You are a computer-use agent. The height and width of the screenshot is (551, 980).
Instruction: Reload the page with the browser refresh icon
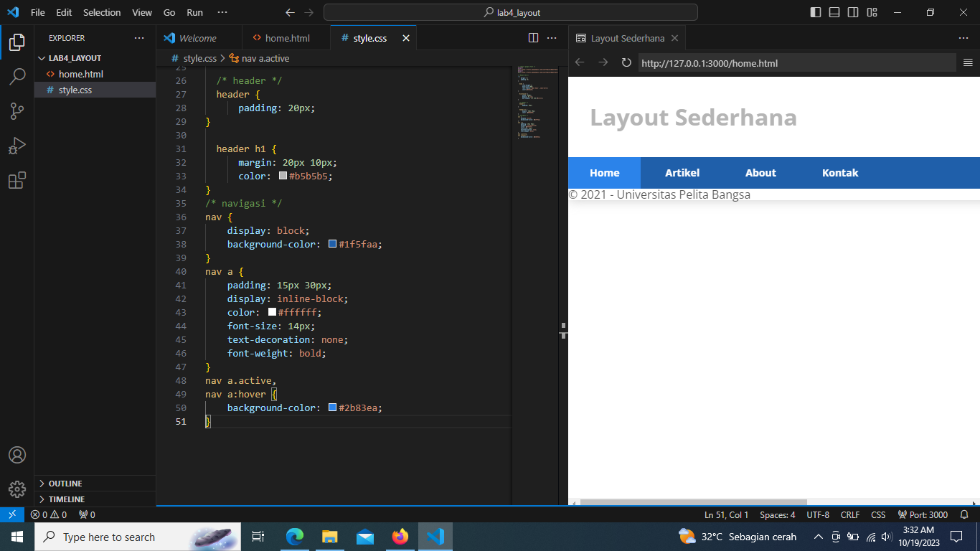point(626,62)
